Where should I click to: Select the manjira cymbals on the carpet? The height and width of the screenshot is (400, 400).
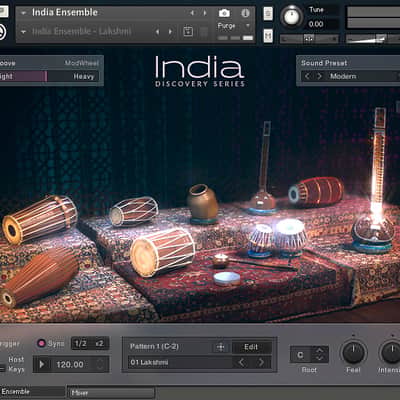pyautogui.click(x=227, y=279)
